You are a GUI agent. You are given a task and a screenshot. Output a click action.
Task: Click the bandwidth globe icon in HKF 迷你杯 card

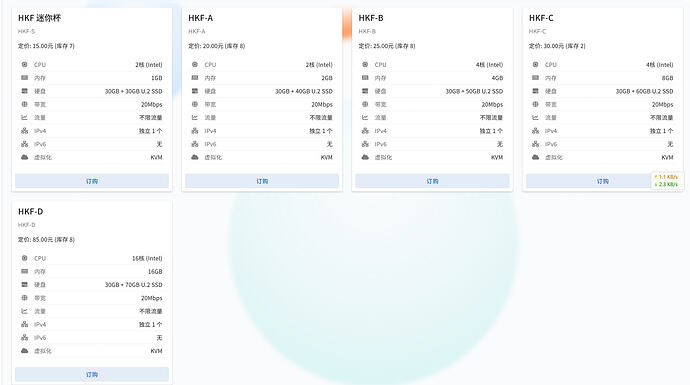25,104
